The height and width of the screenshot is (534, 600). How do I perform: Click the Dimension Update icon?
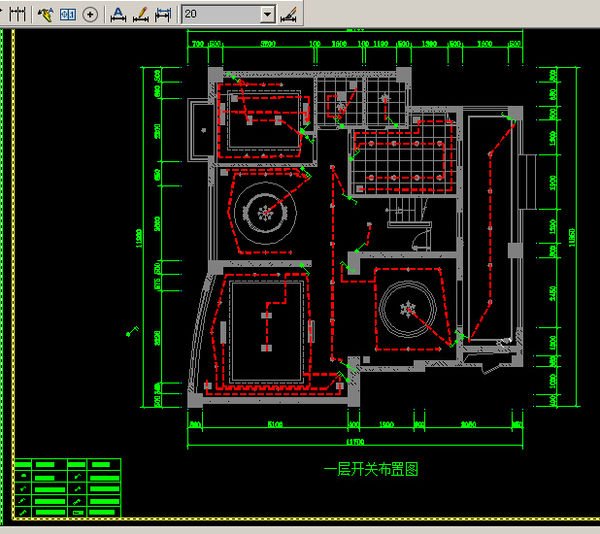point(162,14)
